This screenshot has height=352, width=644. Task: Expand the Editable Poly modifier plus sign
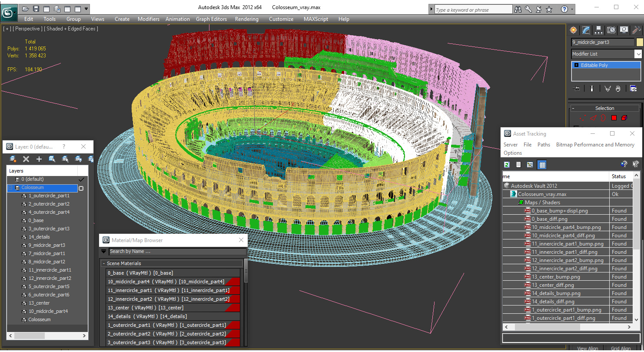point(576,65)
